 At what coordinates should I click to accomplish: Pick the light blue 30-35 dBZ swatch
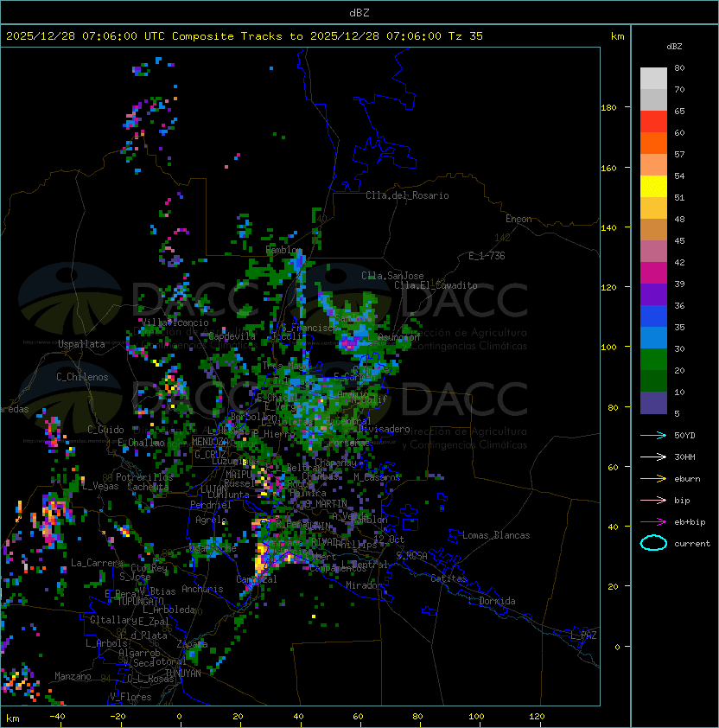coord(653,337)
